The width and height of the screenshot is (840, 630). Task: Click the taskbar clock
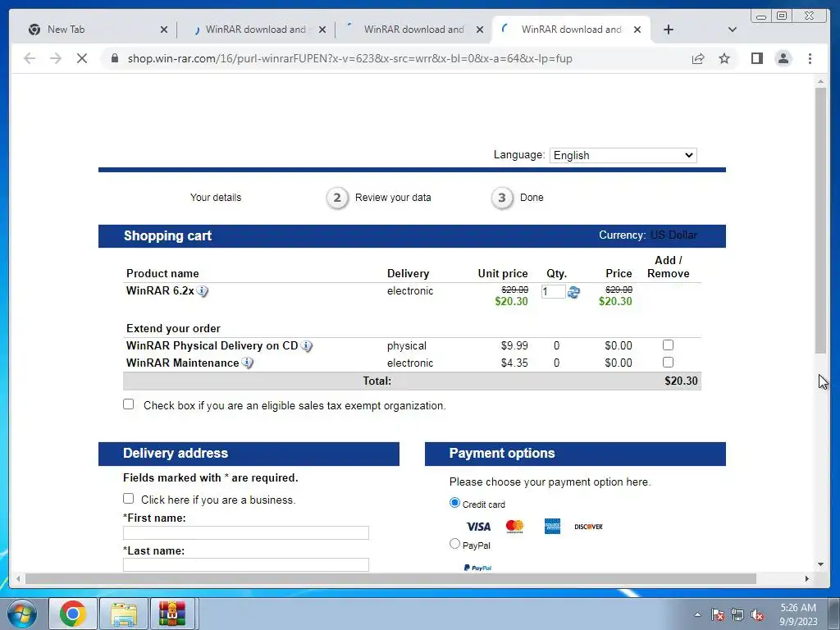(798, 614)
